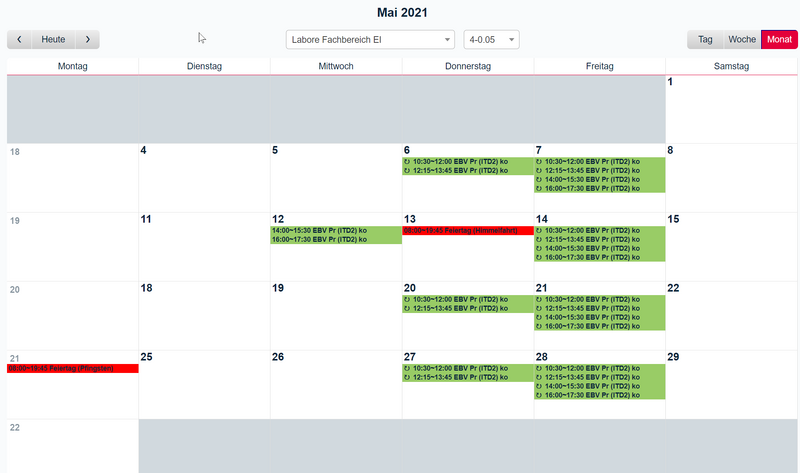This screenshot has height=473, width=800.
Task: Click the Donnerstag column header
Action: pos(468,66)
